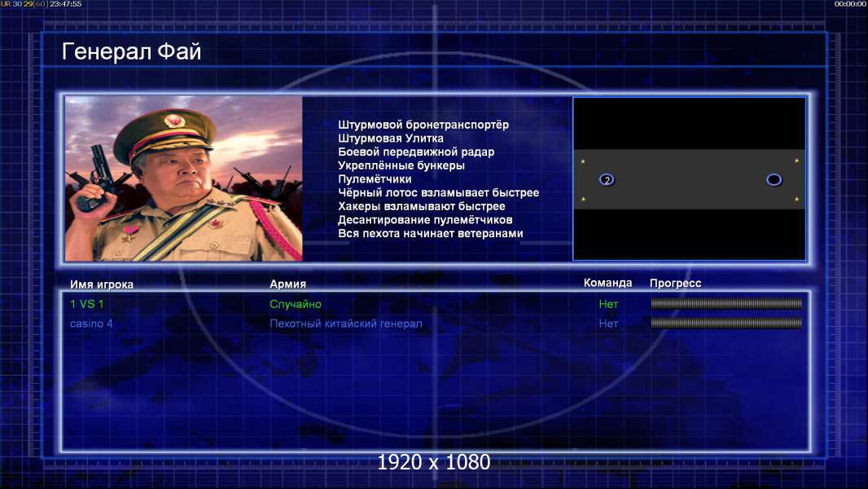Click 'Десантирование пулемётчиков' line
The height and width of the screenshot is (489, 868).
pyautogui.click(x=425, y=220)
